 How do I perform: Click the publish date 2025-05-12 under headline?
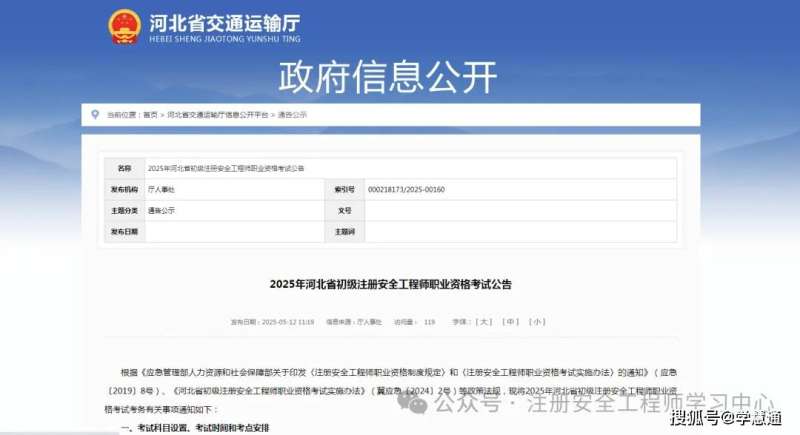[272, 322]
